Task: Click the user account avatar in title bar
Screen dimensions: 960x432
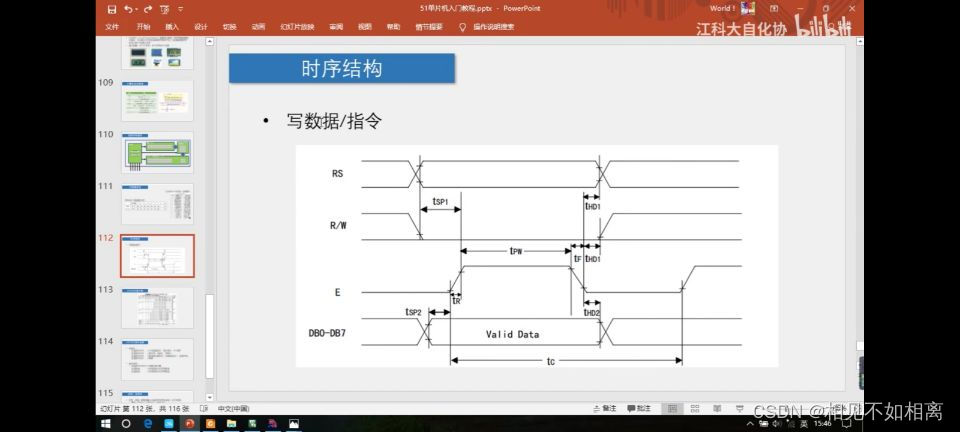Action: [748, 9]
